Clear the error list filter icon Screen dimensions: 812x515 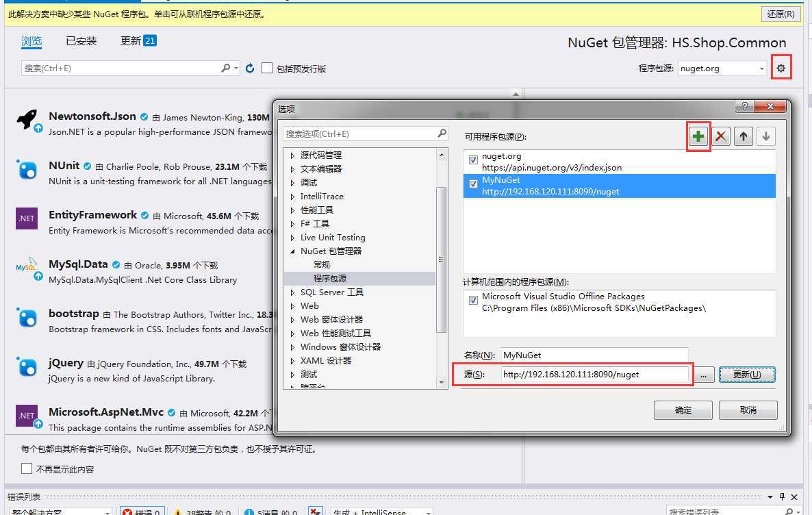point(315,512)
